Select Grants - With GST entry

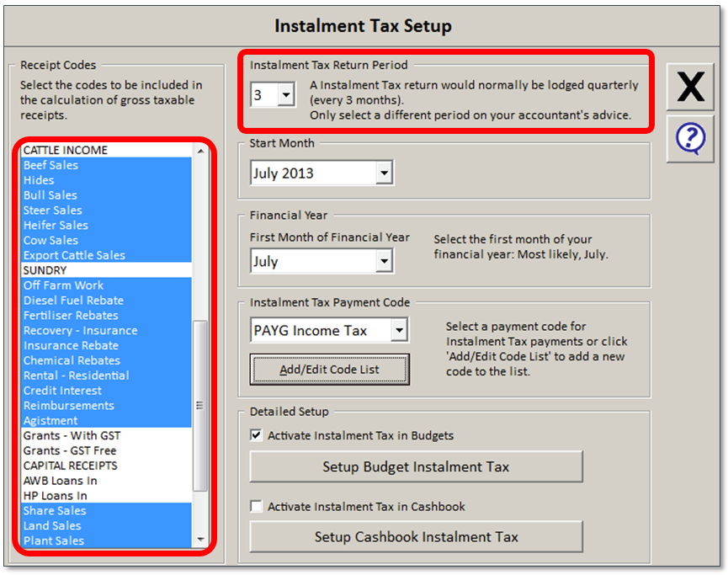pyautogui.click(x=107, y=435)
